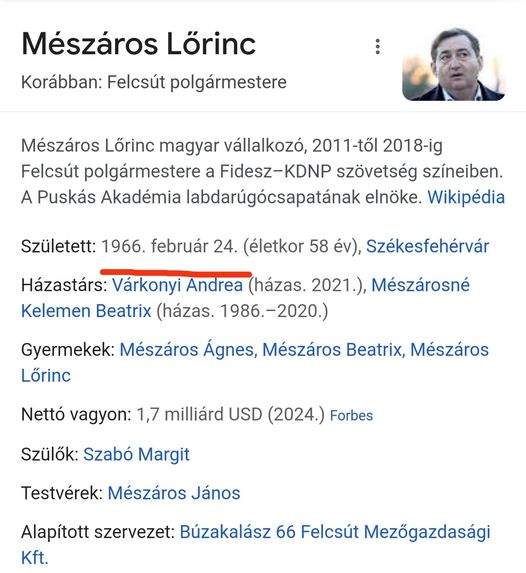The image size is (526, 573).
Task: Open the Mészárosné Kelemen Beatrix link
Action: click(420, 285)
